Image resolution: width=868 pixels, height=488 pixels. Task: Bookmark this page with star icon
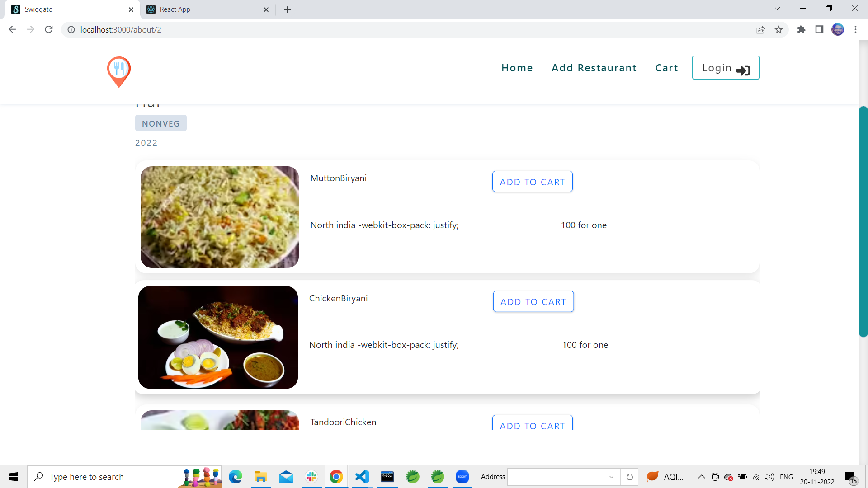pyautogui.click(x=778, y=30)
